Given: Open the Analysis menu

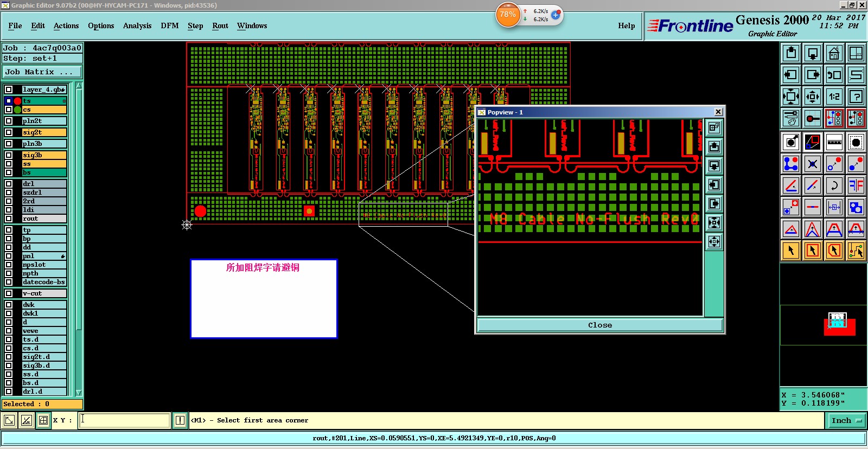Looking at the screenshot, I should pos(137,25).
